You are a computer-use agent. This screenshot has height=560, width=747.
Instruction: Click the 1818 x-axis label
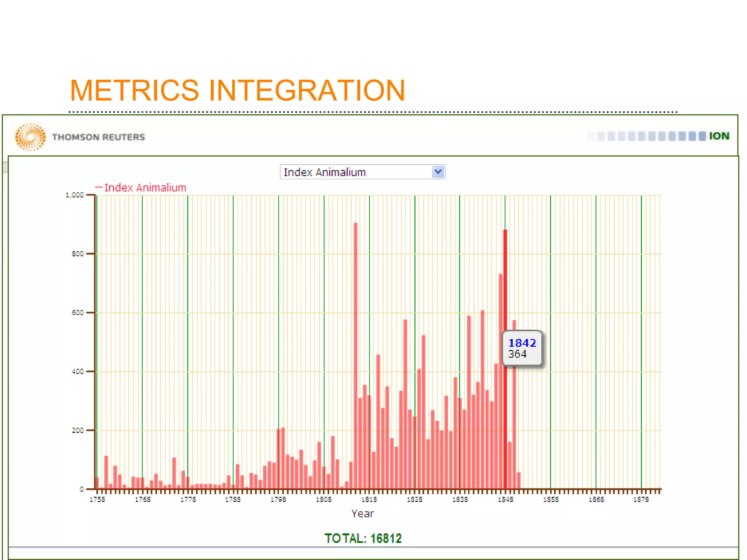tap(369, 499)
